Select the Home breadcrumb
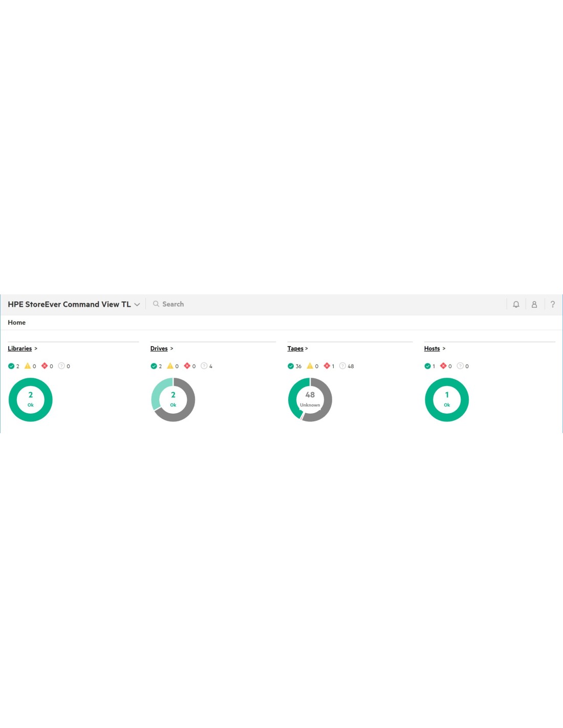 16,323
